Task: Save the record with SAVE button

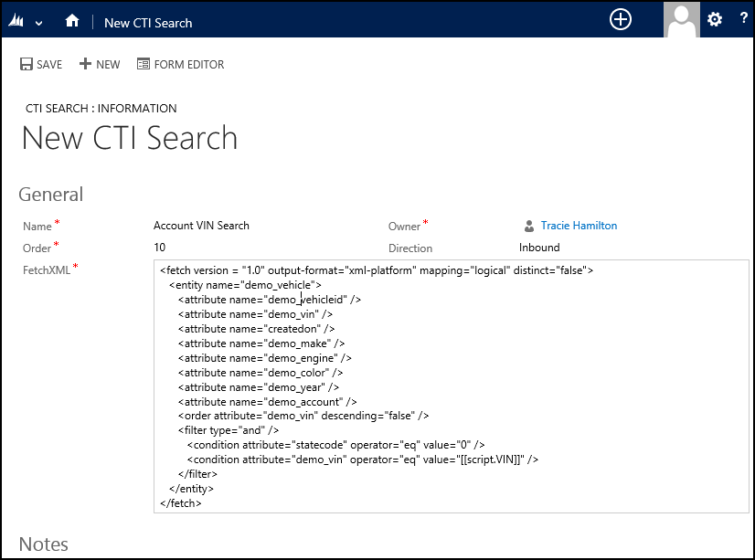Action: click(41, 64)
